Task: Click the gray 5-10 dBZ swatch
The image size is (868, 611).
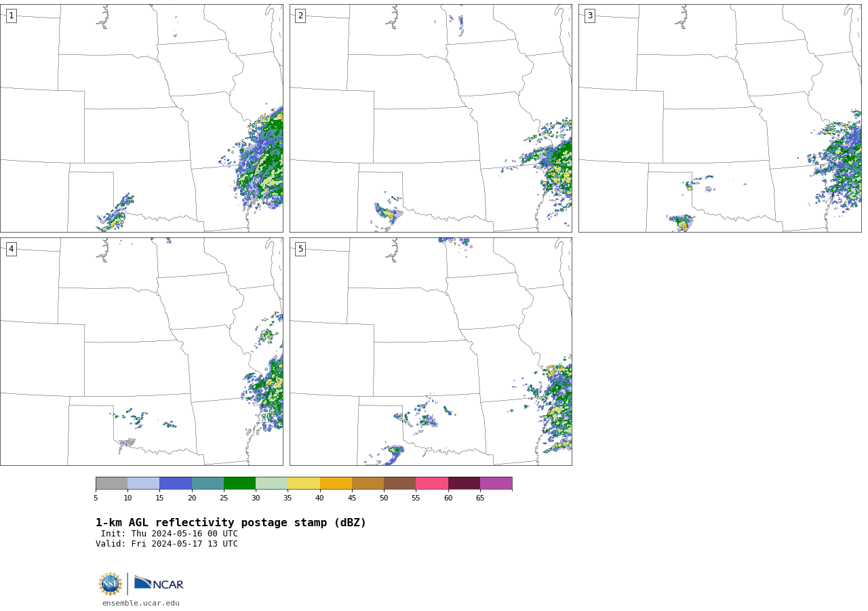Action: (111, 483)
